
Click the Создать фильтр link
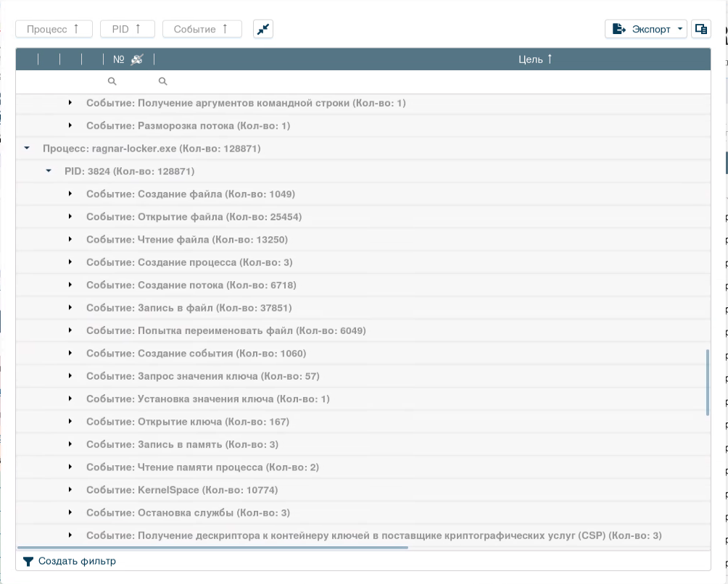(x=77, y=561)
